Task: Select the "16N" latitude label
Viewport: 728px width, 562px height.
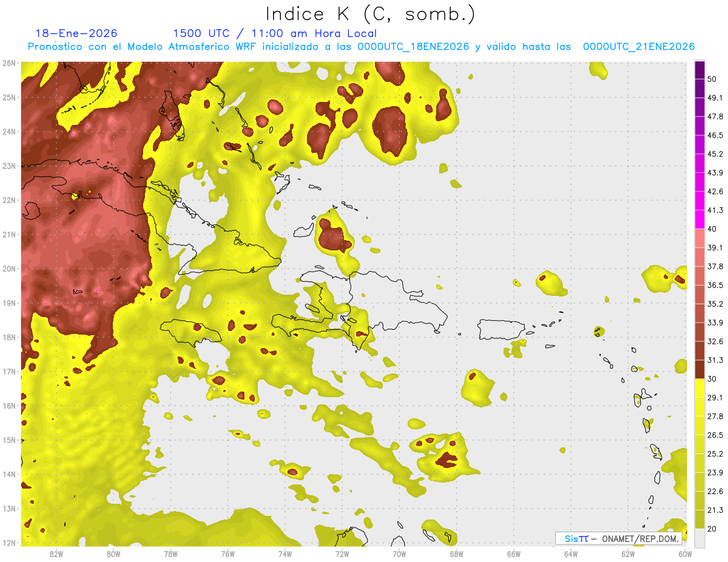Action: [9, 406]
